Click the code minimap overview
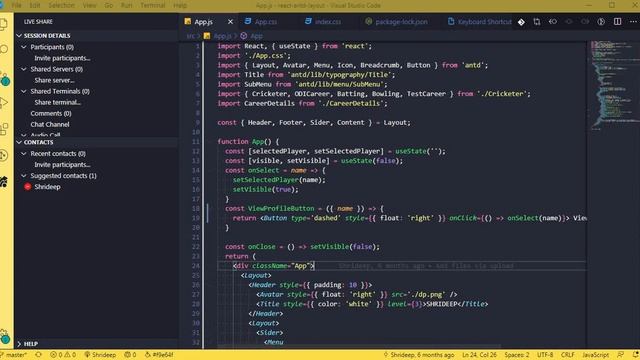 tap(613, 86)
